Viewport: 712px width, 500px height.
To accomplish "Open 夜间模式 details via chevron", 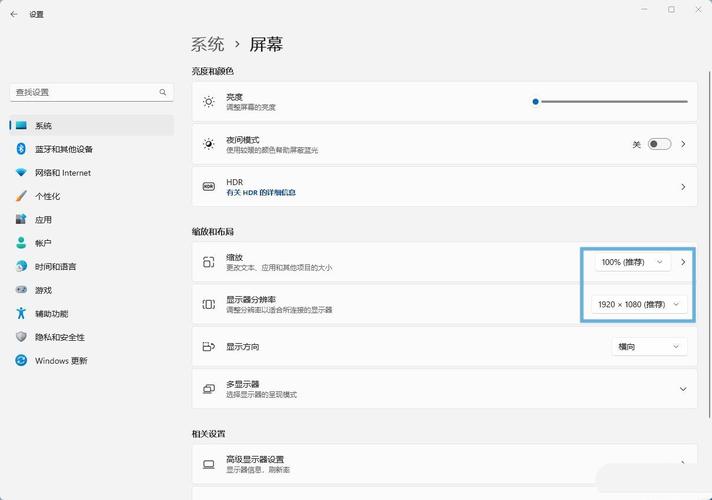I will [x=683, y=144].
